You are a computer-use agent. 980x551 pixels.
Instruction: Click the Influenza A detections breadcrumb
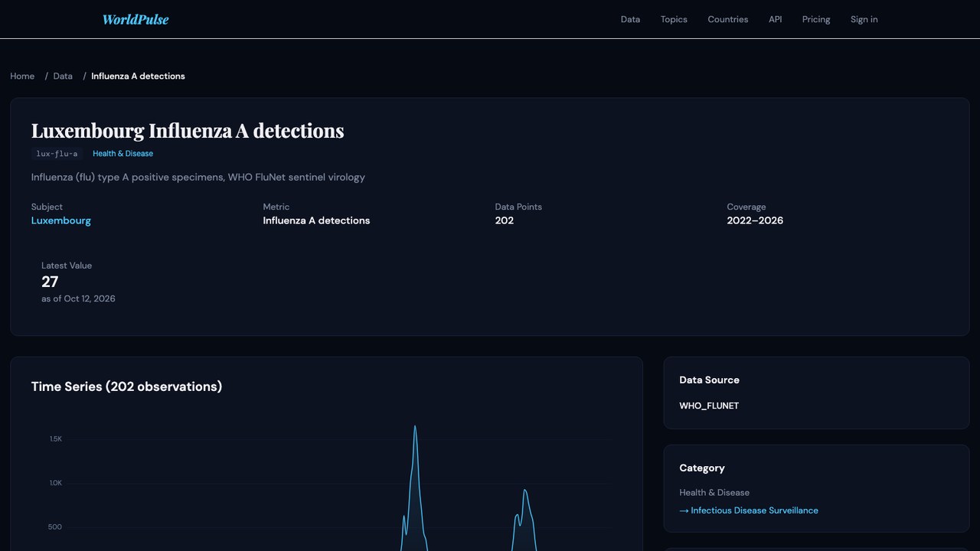point(138,76)
